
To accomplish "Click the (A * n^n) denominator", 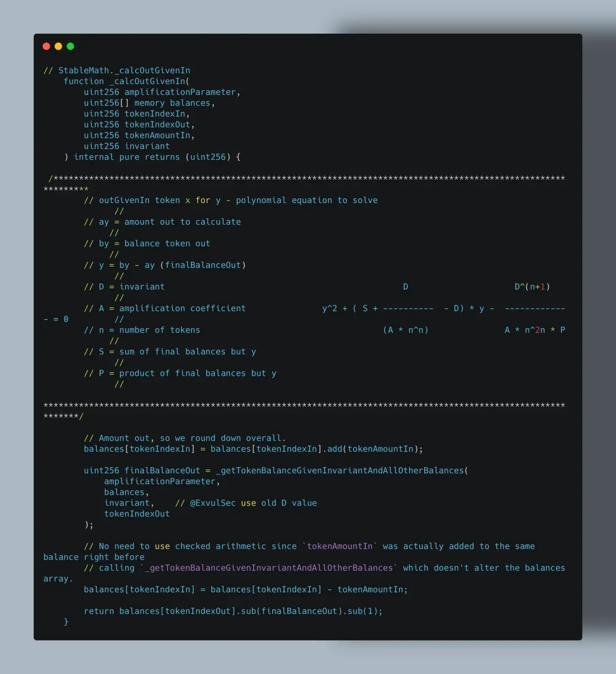I will pyautogui.click(x=406, y=330).
